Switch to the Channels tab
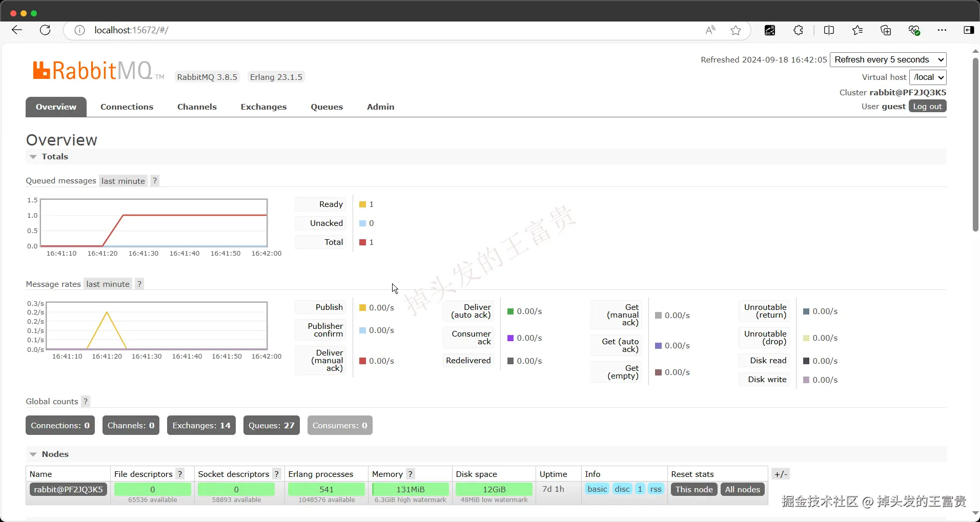 click(197, 107)
